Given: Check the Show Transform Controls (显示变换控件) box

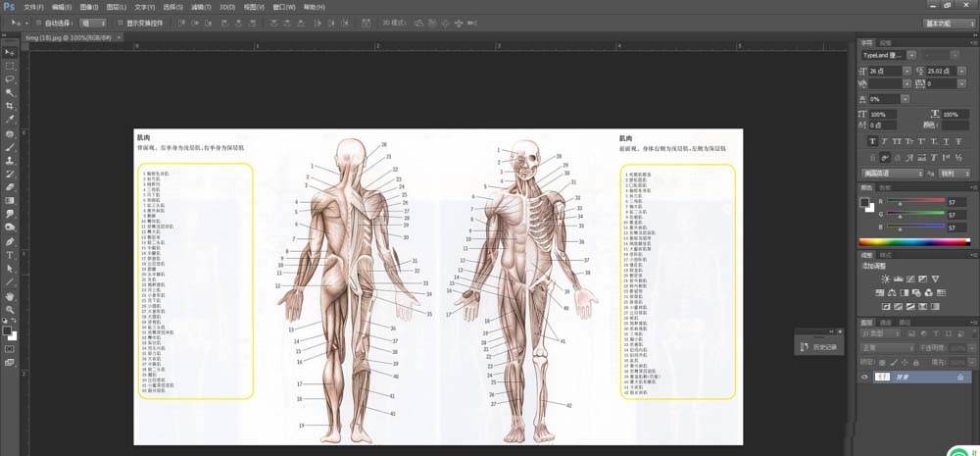Looking at the screenshot, I should 119,22.
